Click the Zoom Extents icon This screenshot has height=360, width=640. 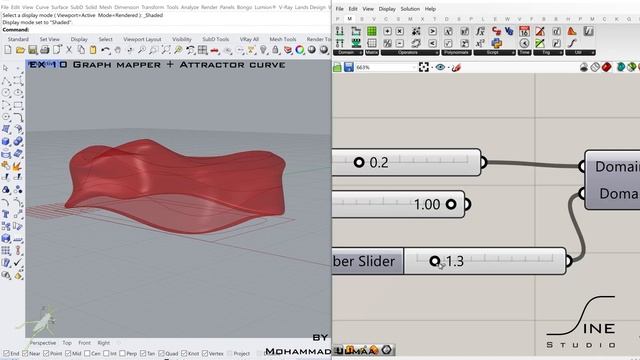tap(166, 50)
